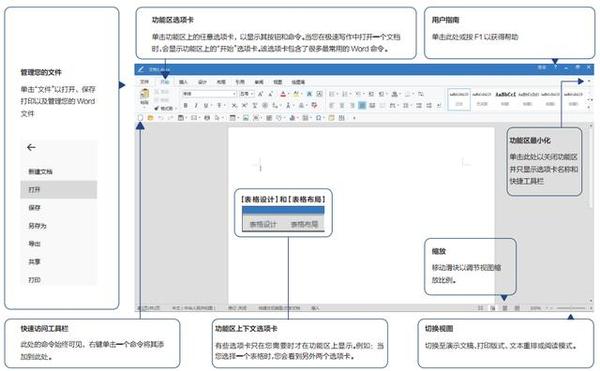The image size is (600, 371).
Task: Toggle the highlighted Justify alignment button
Action: [362, 105]
